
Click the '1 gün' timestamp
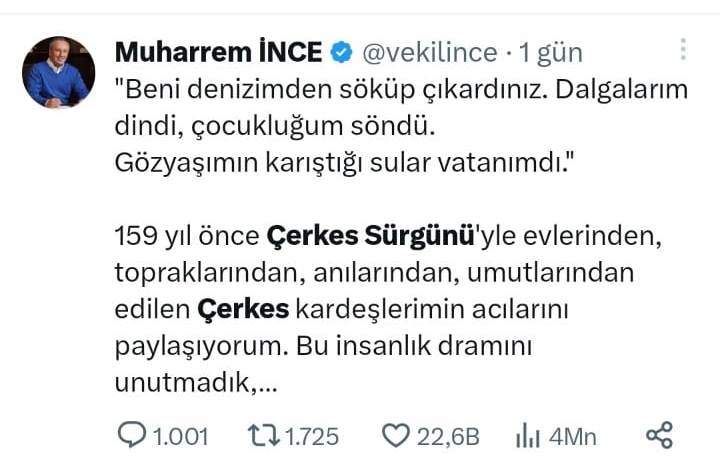coord(551,53)
